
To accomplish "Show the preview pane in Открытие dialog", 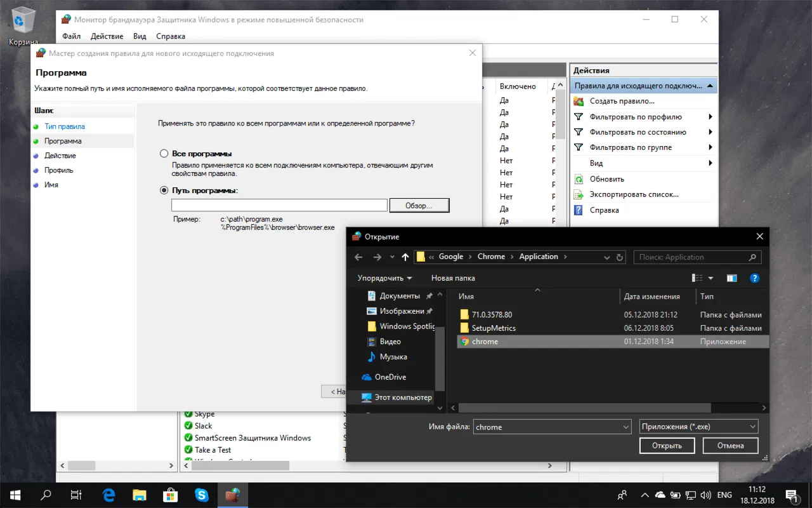I will (731, 277).
